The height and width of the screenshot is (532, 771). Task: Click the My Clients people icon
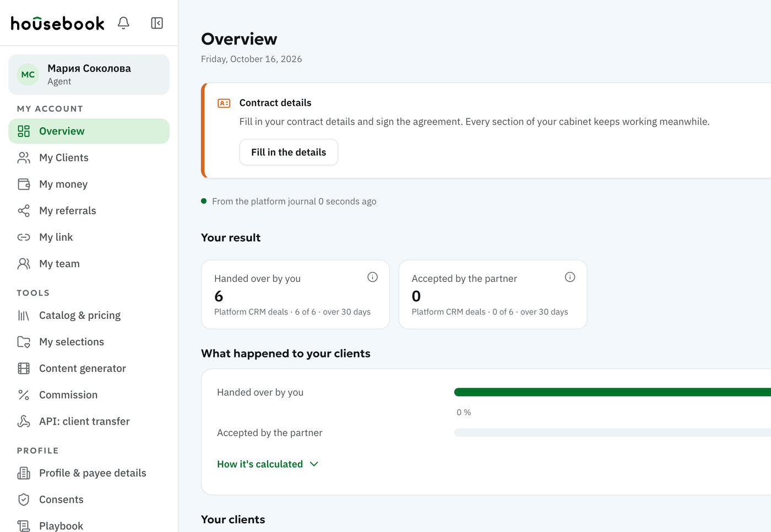24,158
